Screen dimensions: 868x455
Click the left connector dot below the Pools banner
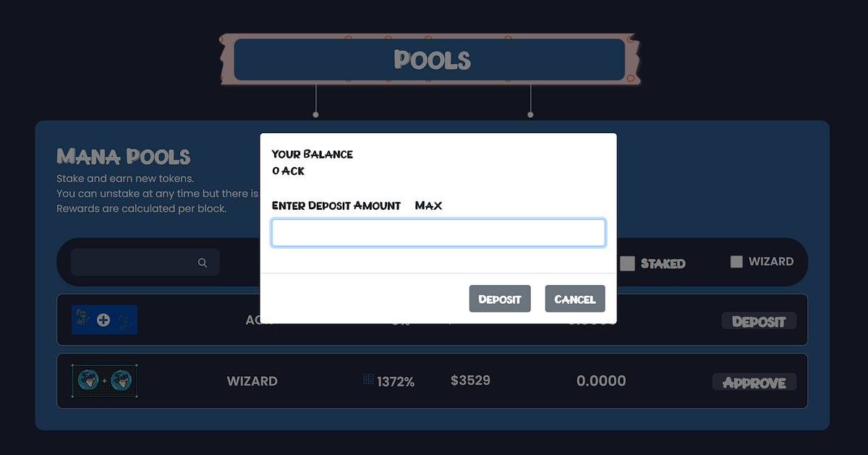coord(316,114)
